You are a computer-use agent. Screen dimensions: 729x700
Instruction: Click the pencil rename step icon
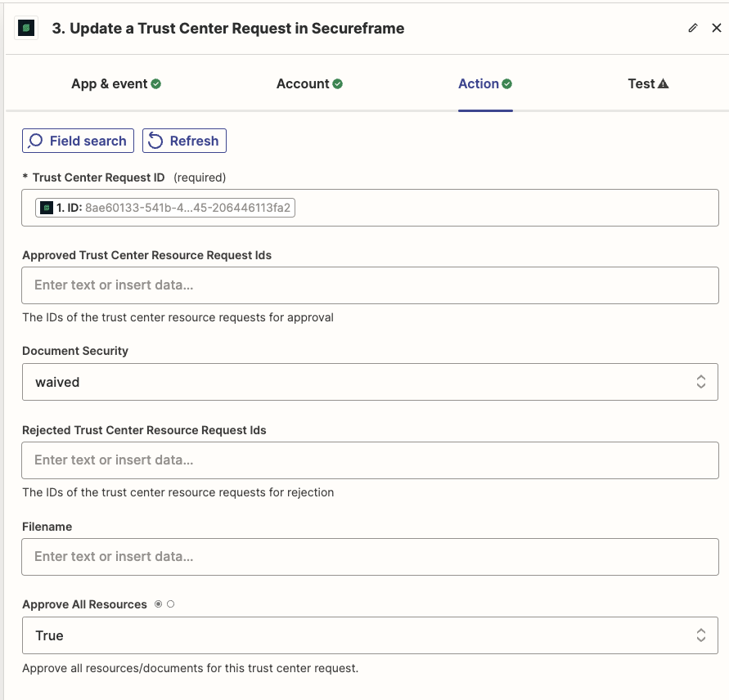coord(693,28)
